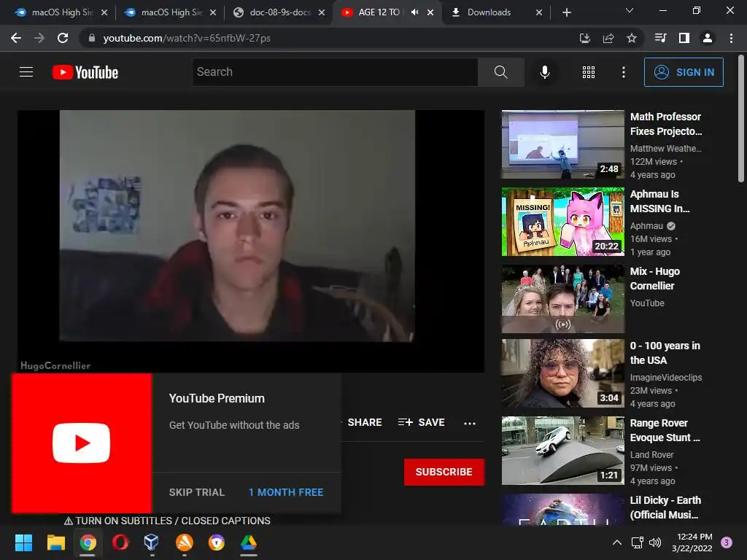Click the YouTube logo to go home
747x560 pixels.
point(85,72)
